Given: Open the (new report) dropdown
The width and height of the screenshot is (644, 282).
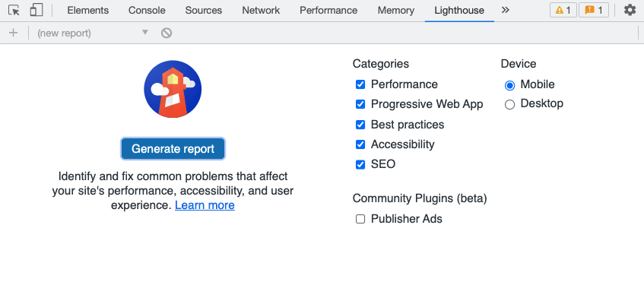Looking at the screenshot, I should 93,33.
